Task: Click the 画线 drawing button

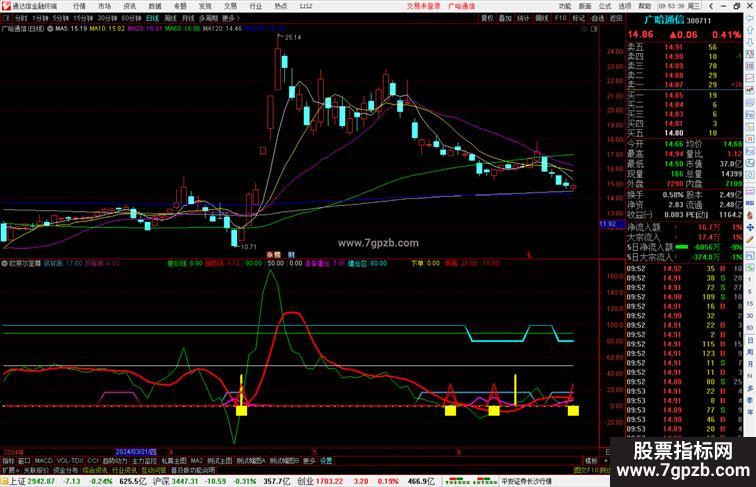Action: [542, 18]
